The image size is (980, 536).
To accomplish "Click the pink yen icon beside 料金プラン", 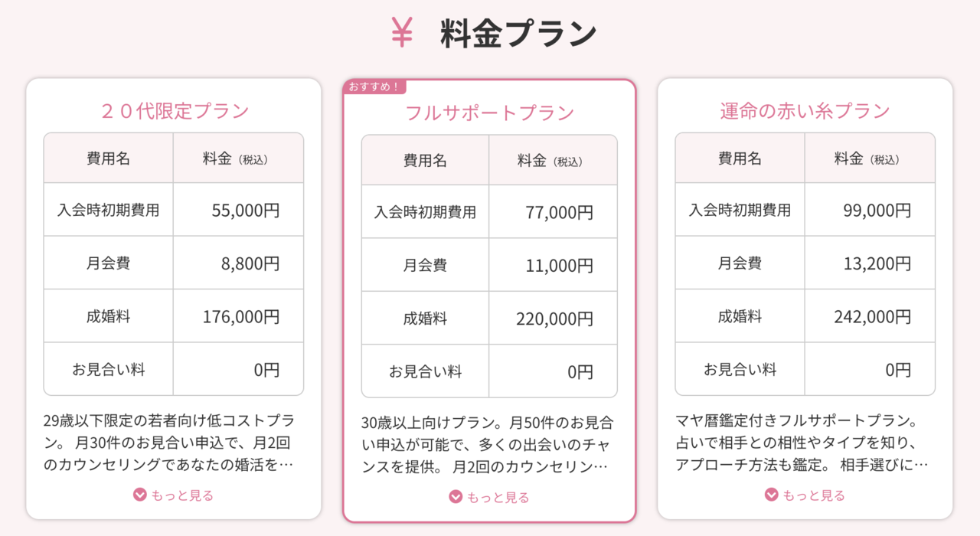I will (x=402, y=33).
